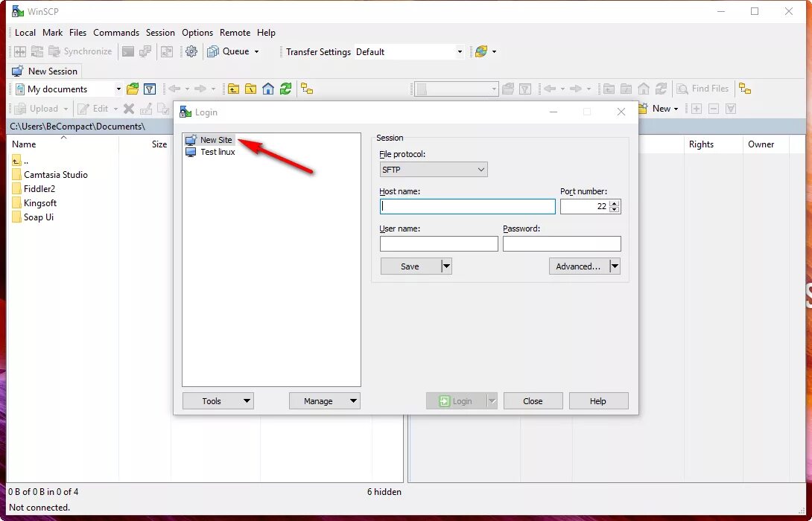Open the Remote menu
The height and width of the screenshot is (521, 812).
tap(235, 33)
